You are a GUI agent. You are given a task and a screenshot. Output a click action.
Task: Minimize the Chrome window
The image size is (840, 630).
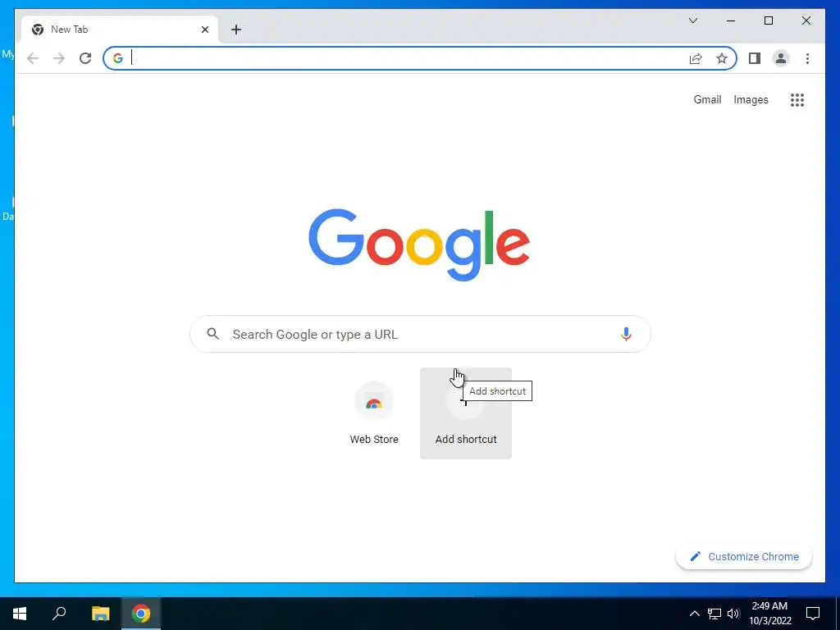731,21
